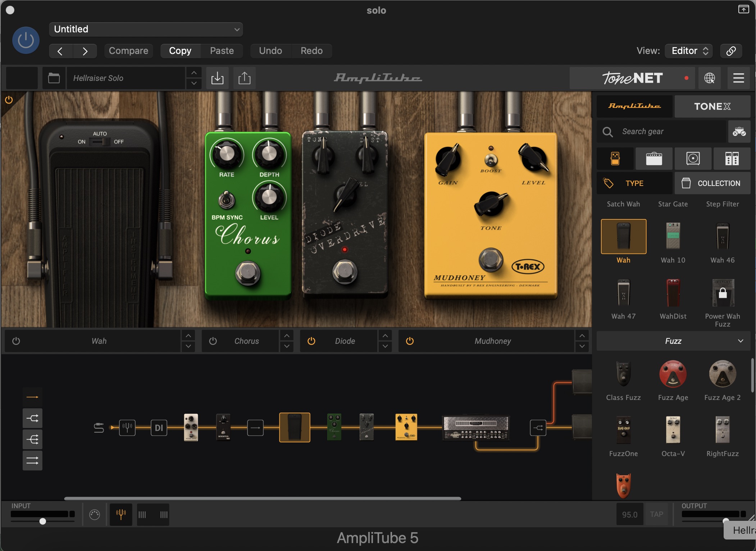The width and height of the screenshot is (756, 551).
Task: Open the View Editor dropdown
Action: coord(688,51)
